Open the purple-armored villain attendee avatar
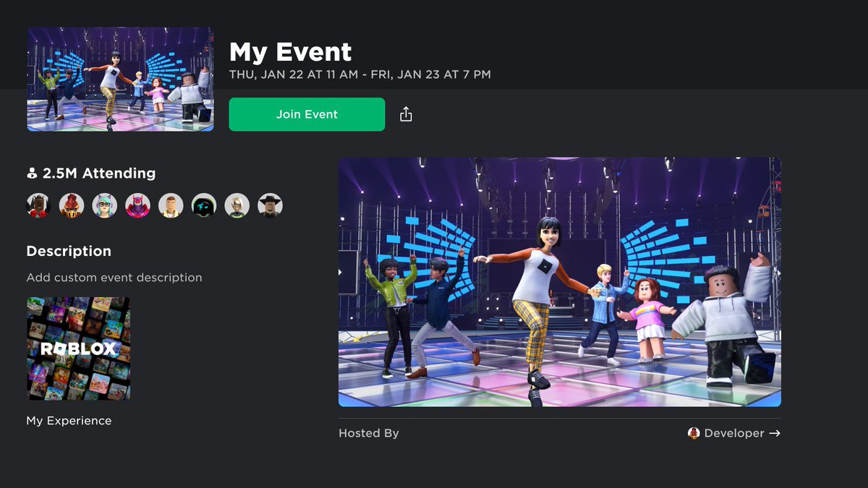 click(x=138, y=205)
